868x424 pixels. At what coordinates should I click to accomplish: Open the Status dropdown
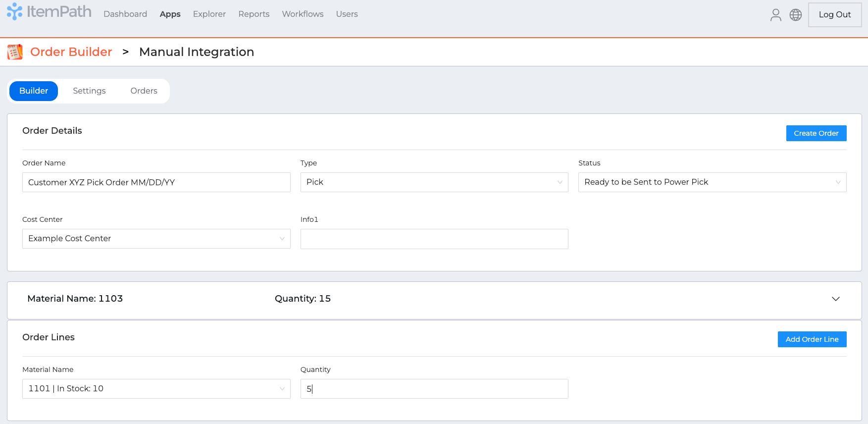(712, 182)
